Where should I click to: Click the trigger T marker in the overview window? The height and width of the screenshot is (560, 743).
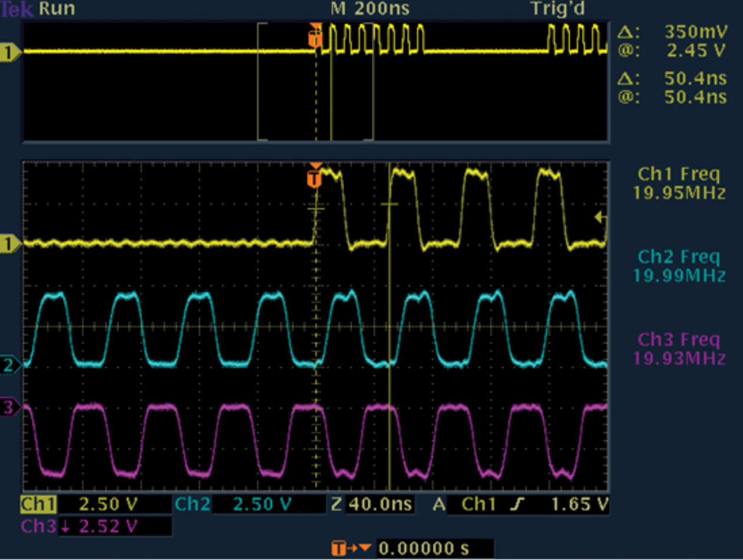coord(315,38)
